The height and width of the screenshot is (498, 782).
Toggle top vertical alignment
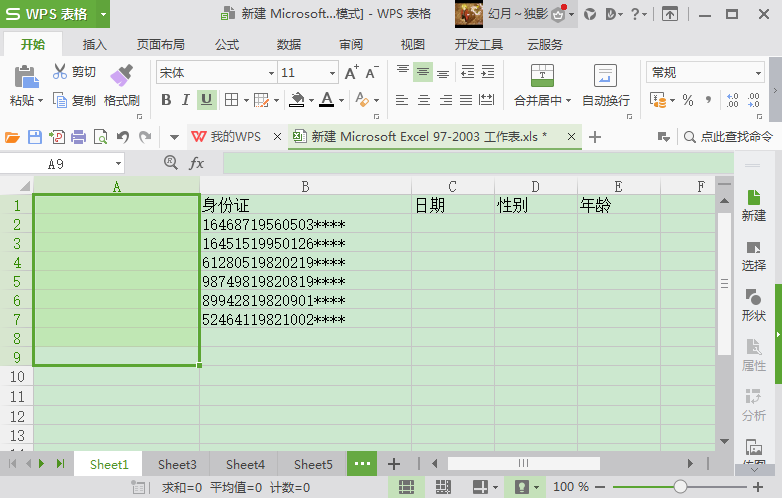tap(402, 72)
